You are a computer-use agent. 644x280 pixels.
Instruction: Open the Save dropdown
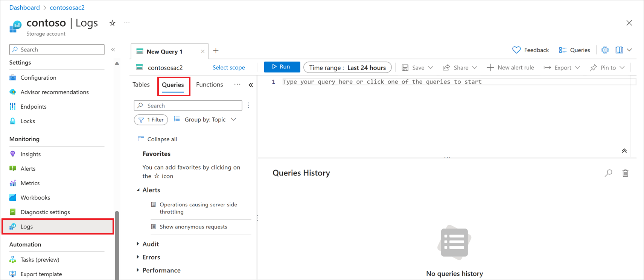[417, 68]
